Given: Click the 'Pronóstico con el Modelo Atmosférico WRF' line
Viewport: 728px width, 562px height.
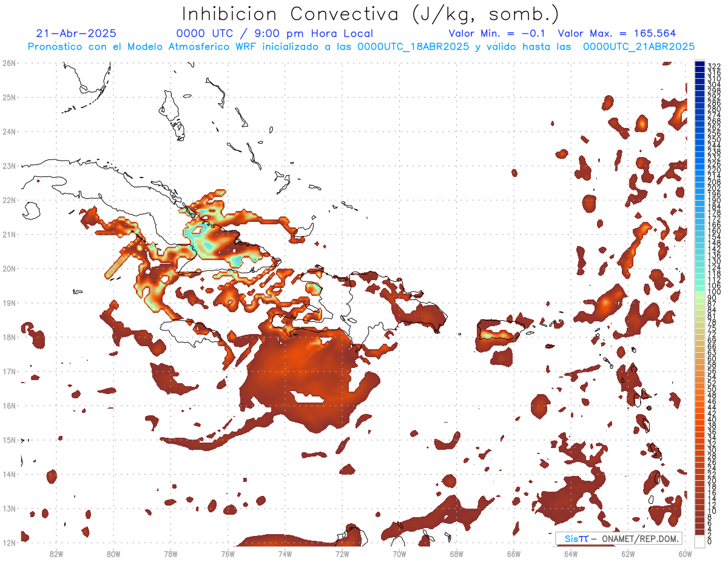Looking at the screenshot, I should point(361,47).
